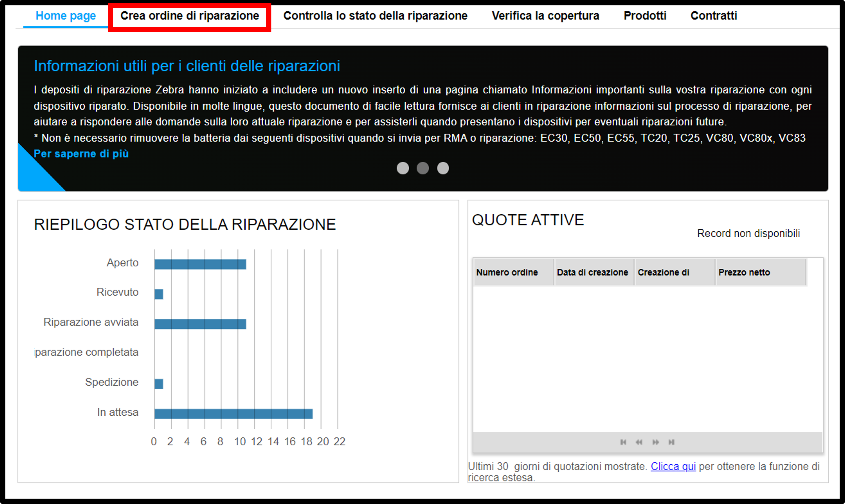Click the Riparazione avviata chart label
The height and width of the screenshot is (504, 845).
coord(91,322)
